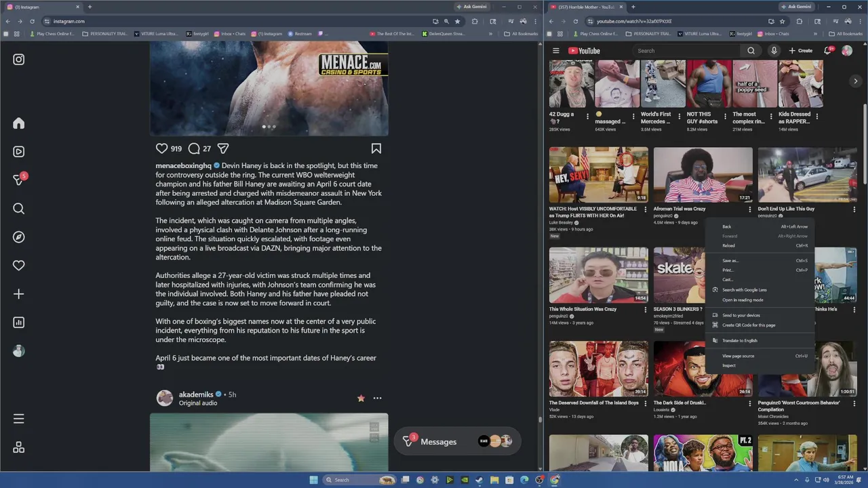Click the Instagram logo in sidebar

click(x=19, y=60)
